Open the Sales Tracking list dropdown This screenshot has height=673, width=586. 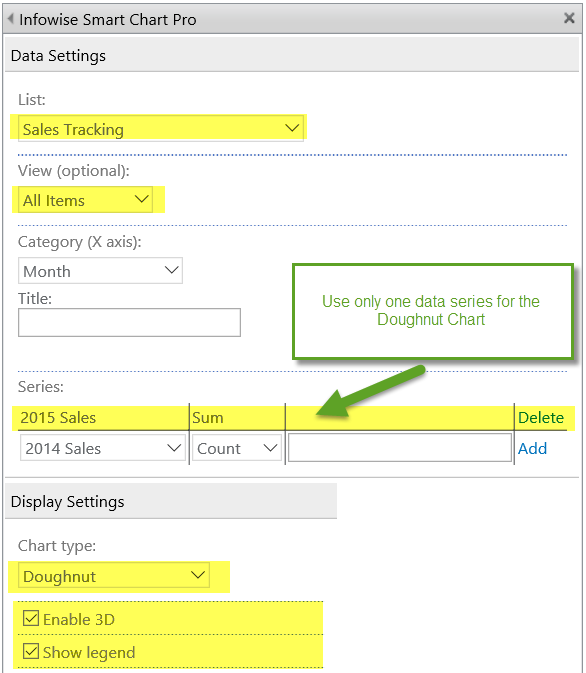pos(161,128)
